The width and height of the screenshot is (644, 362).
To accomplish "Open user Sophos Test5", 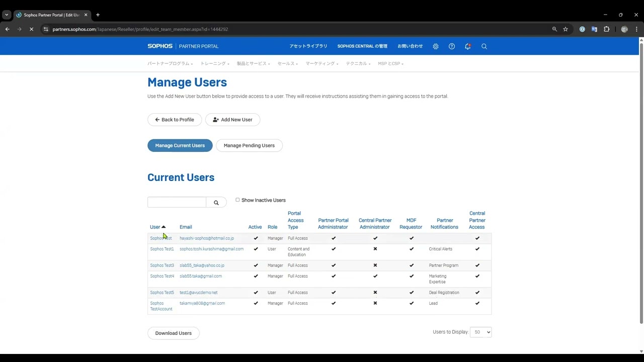I will (162, 293).
